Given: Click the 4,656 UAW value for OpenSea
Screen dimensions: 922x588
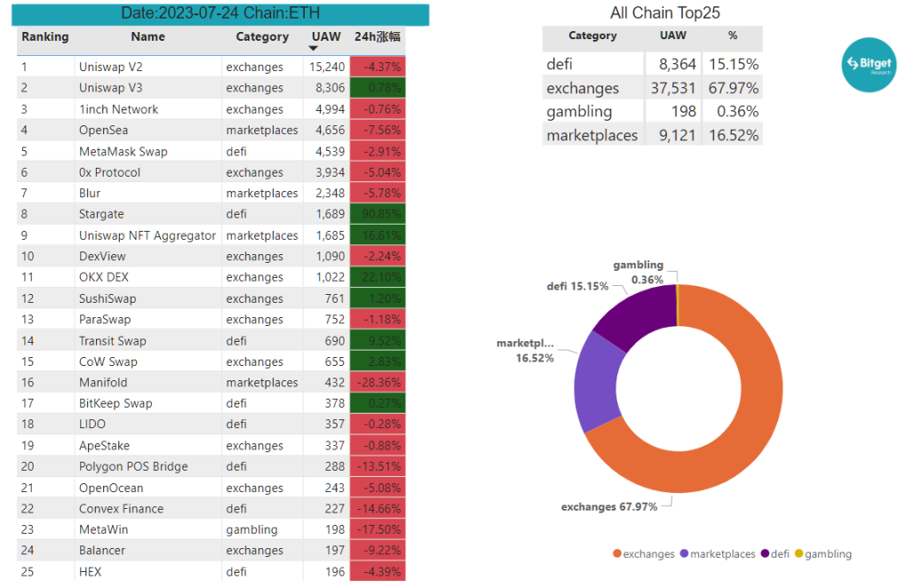Looking at the screenshot, I should (x=330, y=130).
